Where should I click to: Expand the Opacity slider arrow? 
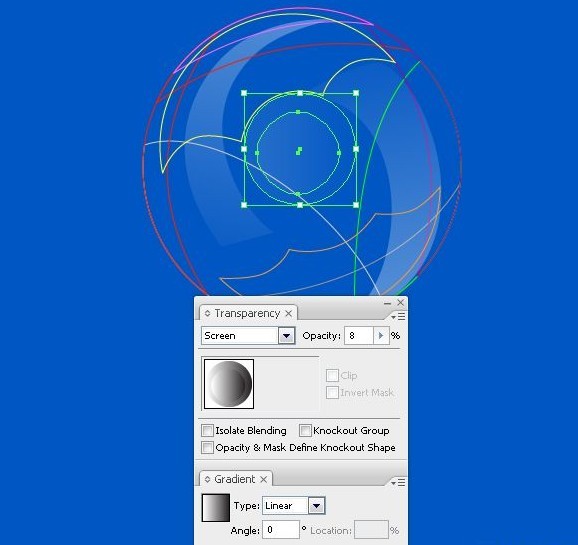(381, 336)
